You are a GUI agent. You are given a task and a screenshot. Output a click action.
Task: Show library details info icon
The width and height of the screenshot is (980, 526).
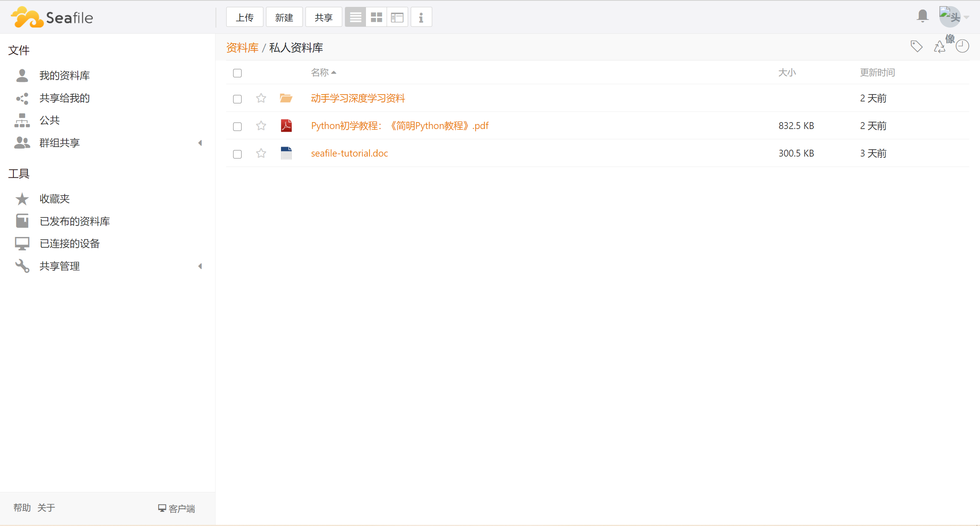[x=421, y=17]
